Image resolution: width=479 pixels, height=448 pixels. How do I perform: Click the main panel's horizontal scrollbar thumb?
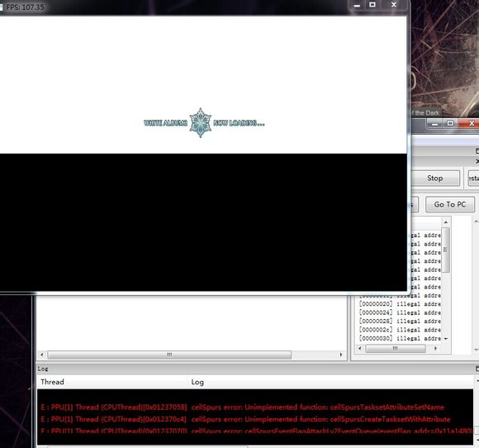pyautogui.click(x=169, y=355)
